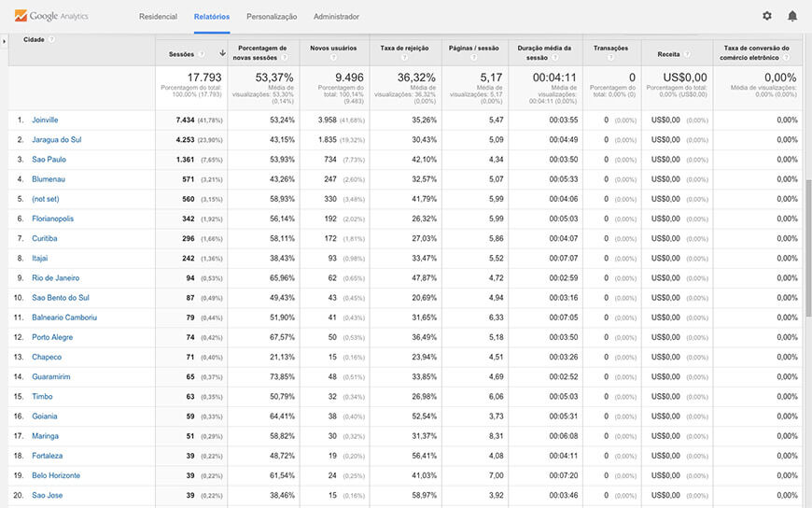Open settings with the gear icon
Image resolution: width=812 pixels, height=508 pixels.
(767, 16)
